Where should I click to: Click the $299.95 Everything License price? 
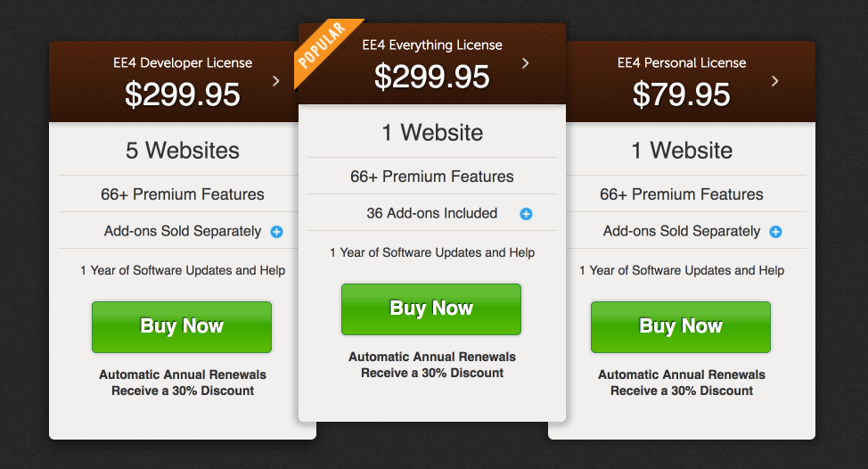click(432, 77)
